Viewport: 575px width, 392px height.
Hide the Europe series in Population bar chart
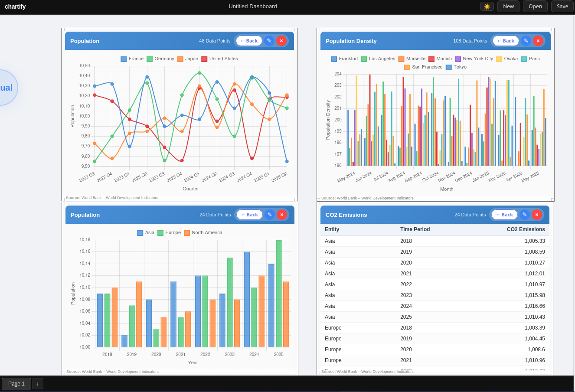pos(172,232)
